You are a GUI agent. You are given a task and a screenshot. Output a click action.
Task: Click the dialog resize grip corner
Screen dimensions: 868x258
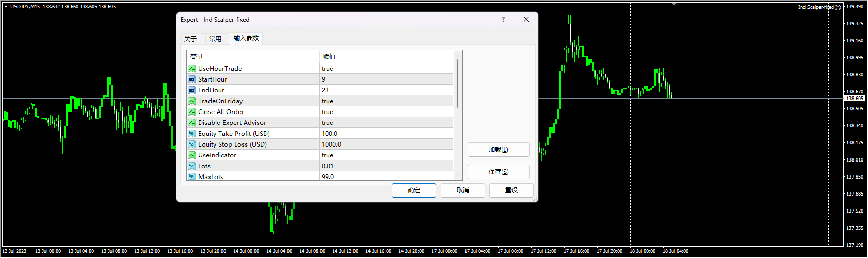tap(535, 199)
